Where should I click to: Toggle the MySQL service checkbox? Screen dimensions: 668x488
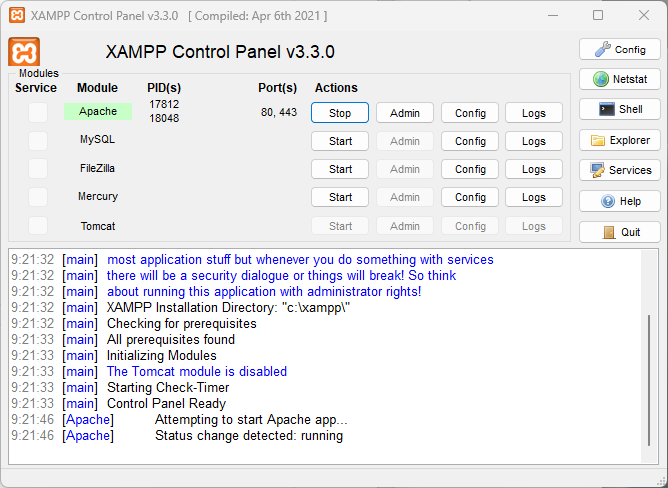tap(37, 141)
